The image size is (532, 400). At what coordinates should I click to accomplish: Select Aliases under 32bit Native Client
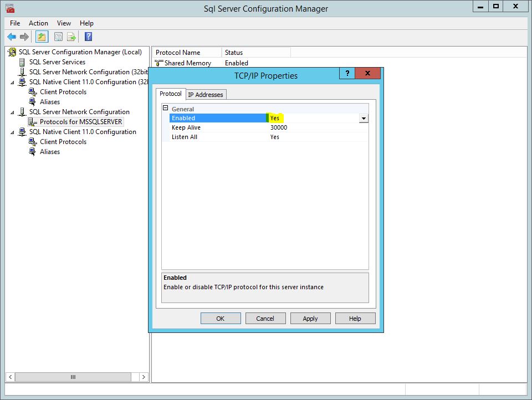[50, 102]
